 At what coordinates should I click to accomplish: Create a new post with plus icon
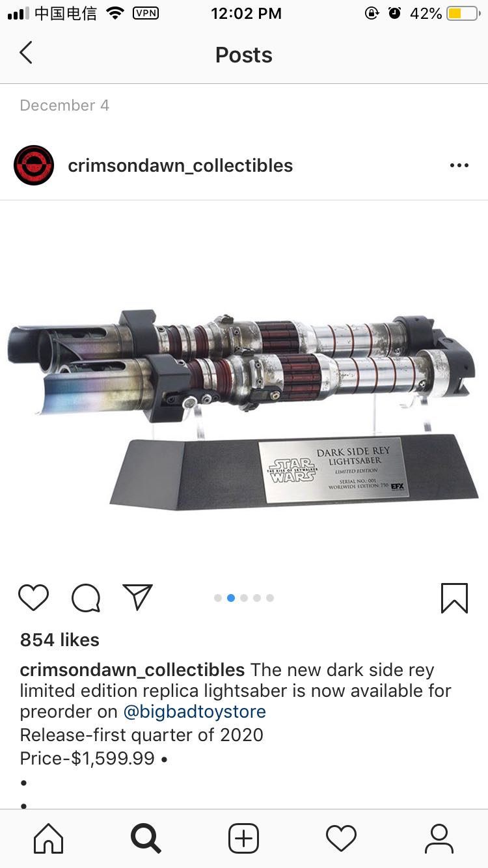(244, 838)
